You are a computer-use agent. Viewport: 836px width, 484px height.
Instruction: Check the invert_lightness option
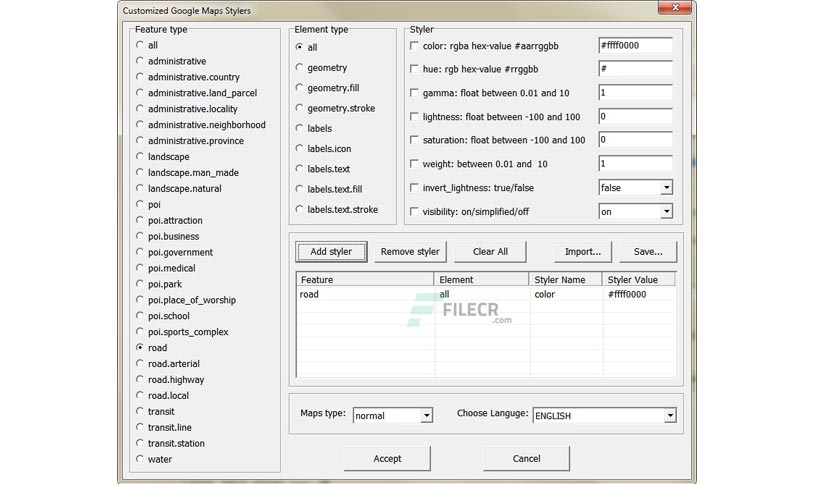tap(414, 188)
